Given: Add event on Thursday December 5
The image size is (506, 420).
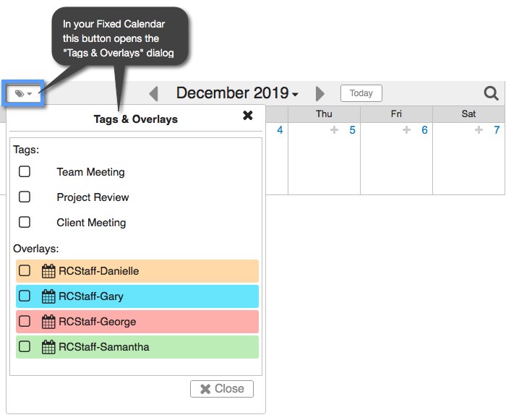Looking at the screenshot, I should 334,130.
